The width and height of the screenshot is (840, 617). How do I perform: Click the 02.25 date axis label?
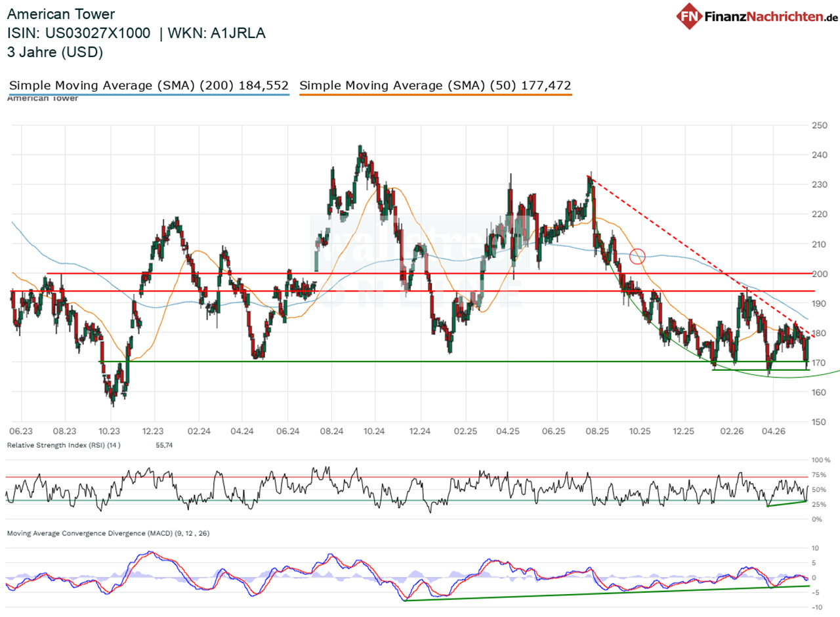(464, 431)
